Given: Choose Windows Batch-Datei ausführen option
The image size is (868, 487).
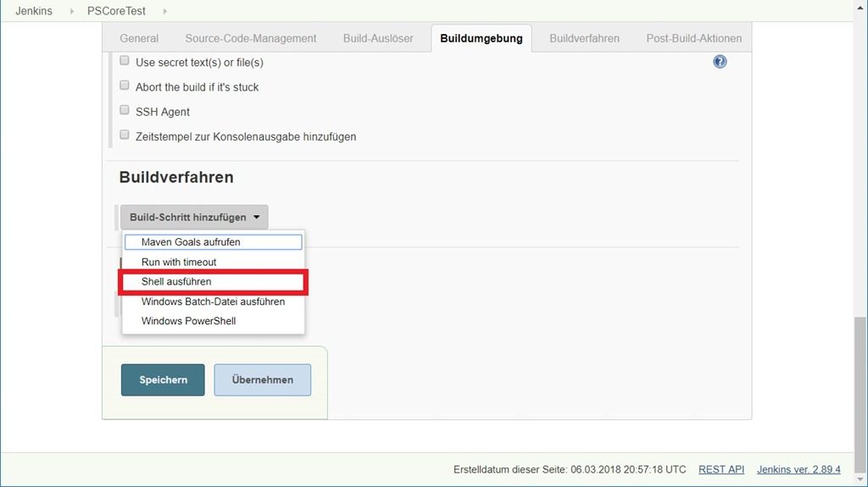Looking at the screenshot, I should 214,302.
